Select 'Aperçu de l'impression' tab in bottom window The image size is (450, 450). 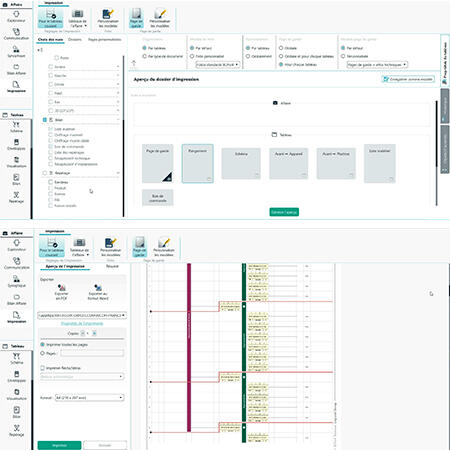pos(65,266)
